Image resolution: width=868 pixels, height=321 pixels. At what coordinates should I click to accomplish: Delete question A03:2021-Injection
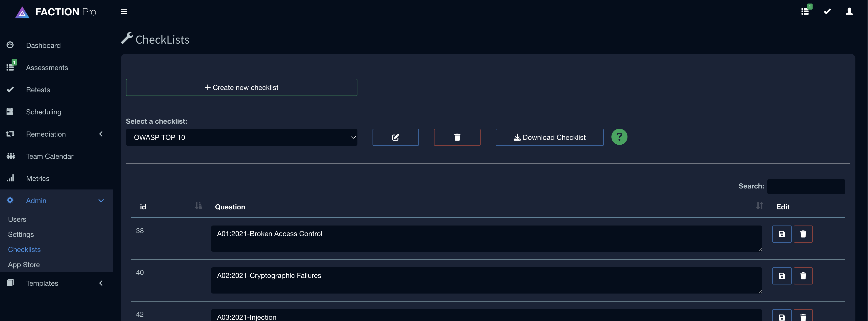click(803, 316)
